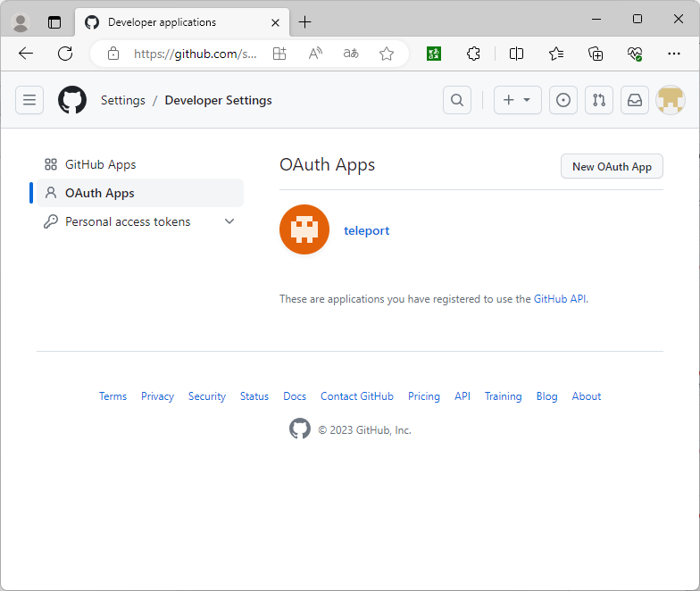
Task: Add page to favorites star icon
Action: [387, 54]
